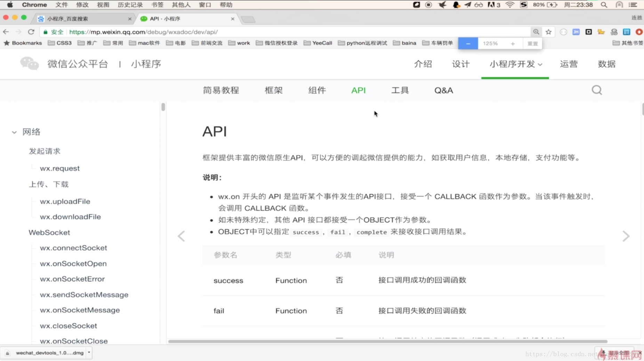Open Spotlight search in menu bar
This screenshot has height=361, width=644.
click(x=604, y=5)
